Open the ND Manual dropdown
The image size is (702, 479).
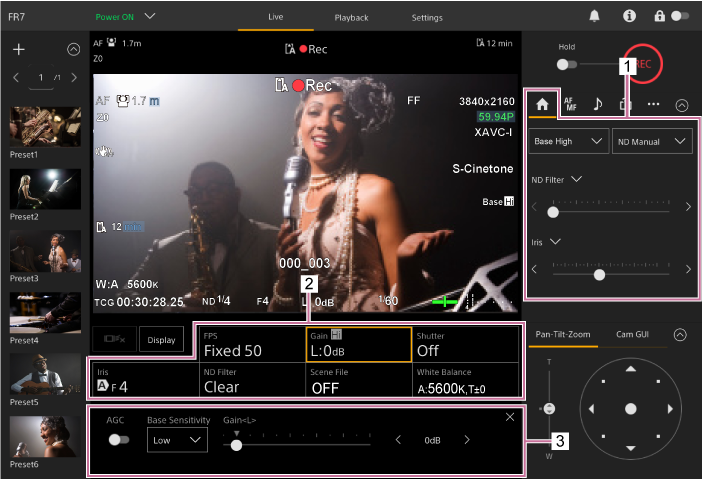pyautogui.click(x=652, y=142)
